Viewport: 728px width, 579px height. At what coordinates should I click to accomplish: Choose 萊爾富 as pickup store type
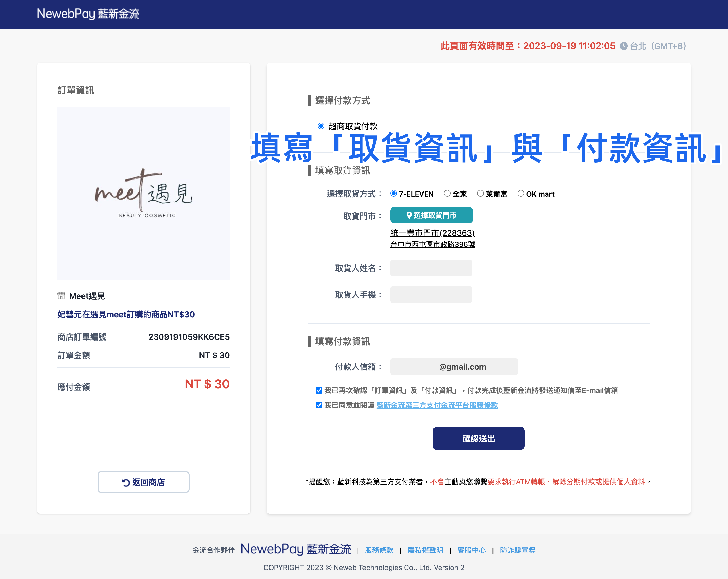click(x=480, y=193)
